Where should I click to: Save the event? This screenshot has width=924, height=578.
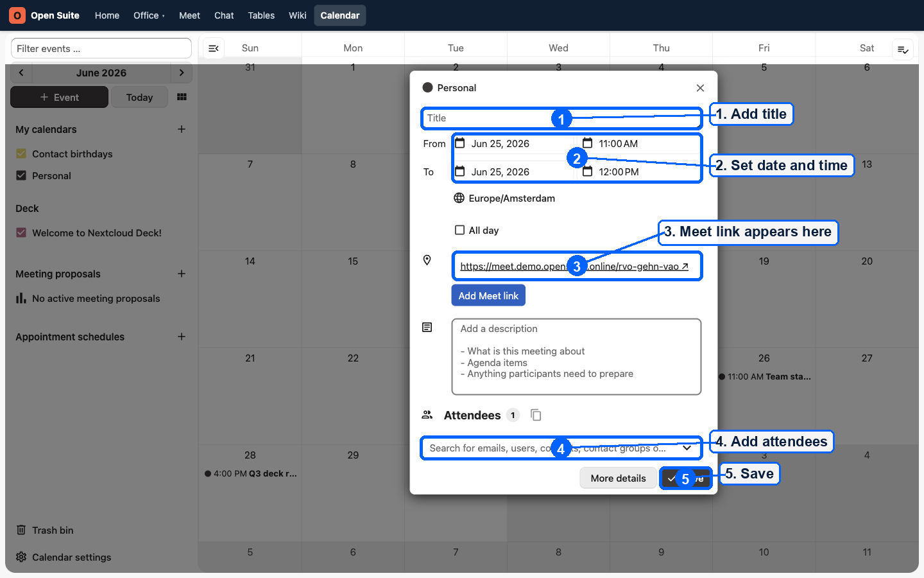(x=685, y=478)
